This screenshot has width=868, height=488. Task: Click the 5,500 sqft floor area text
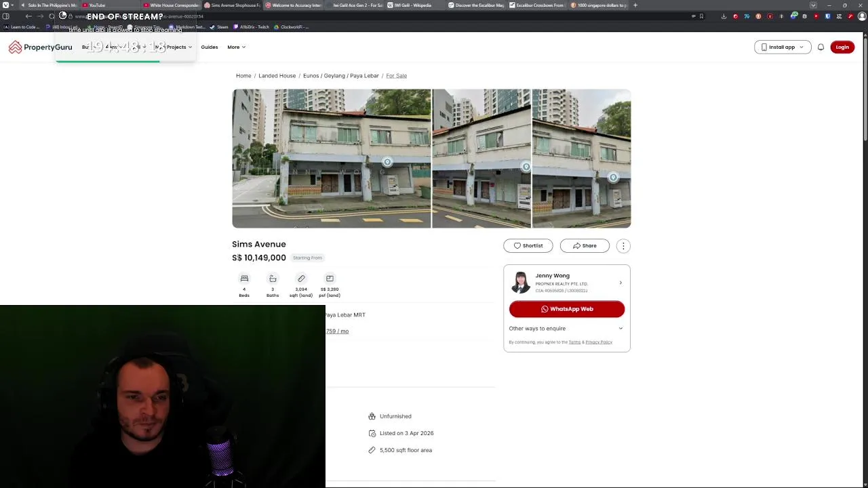click(406, 450)
